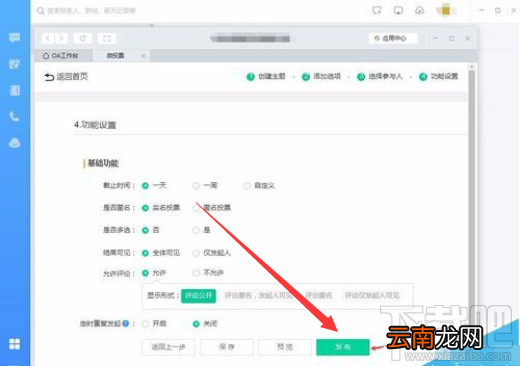Click the scrollbar up arrow
This screenshot has width=520, height=366.
(472, 67)
